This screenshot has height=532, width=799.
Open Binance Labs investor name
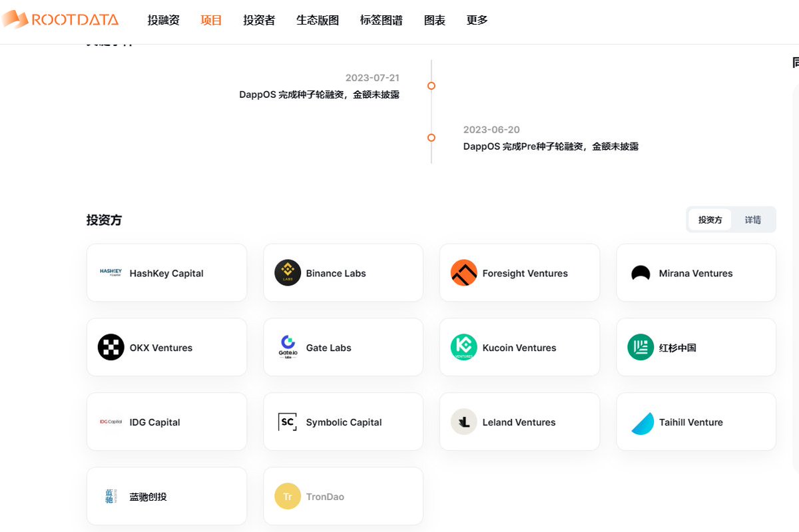[x=336, y=274]
